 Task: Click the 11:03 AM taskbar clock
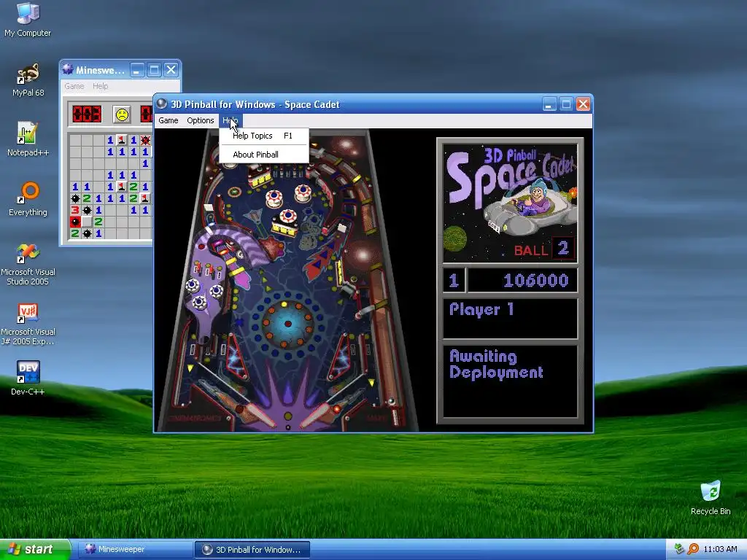(x=720, y=549)
